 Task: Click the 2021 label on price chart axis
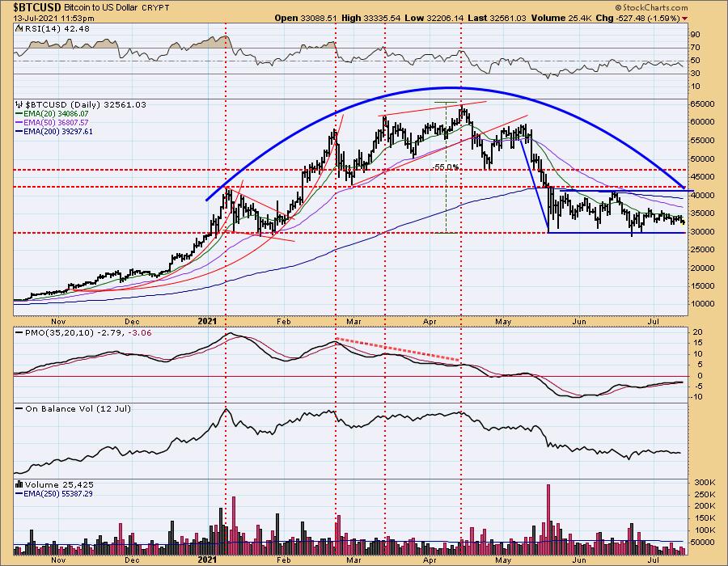point(207,321)
